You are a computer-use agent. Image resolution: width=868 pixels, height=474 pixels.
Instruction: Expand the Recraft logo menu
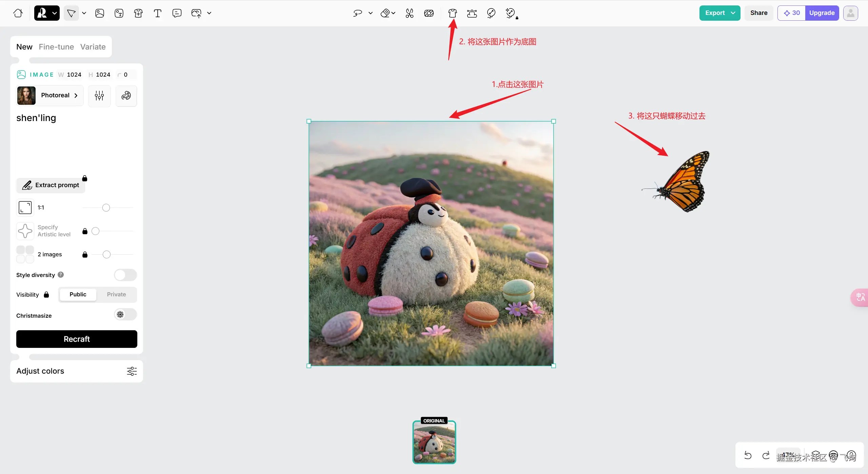(47, 13)
